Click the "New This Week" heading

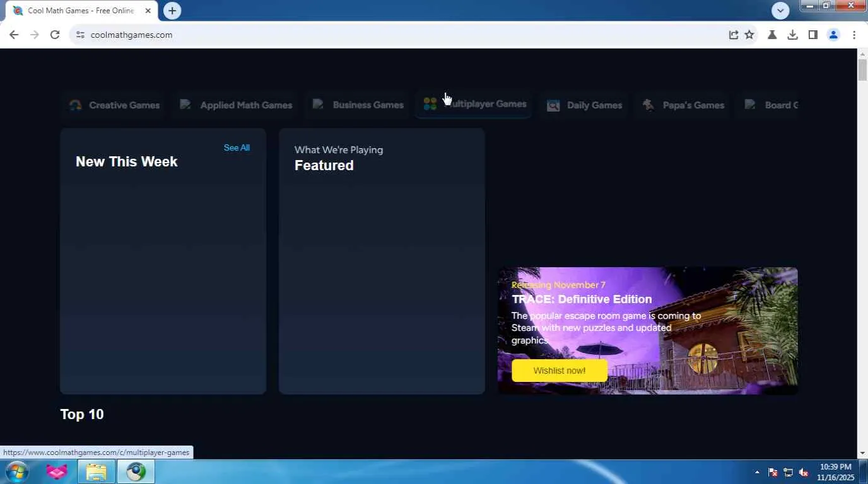pos(127,161)
